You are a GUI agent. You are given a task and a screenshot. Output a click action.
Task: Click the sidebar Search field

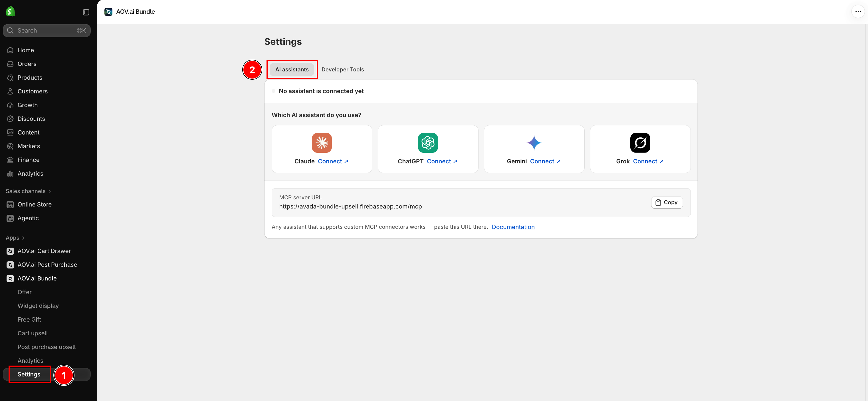[47, 31]
